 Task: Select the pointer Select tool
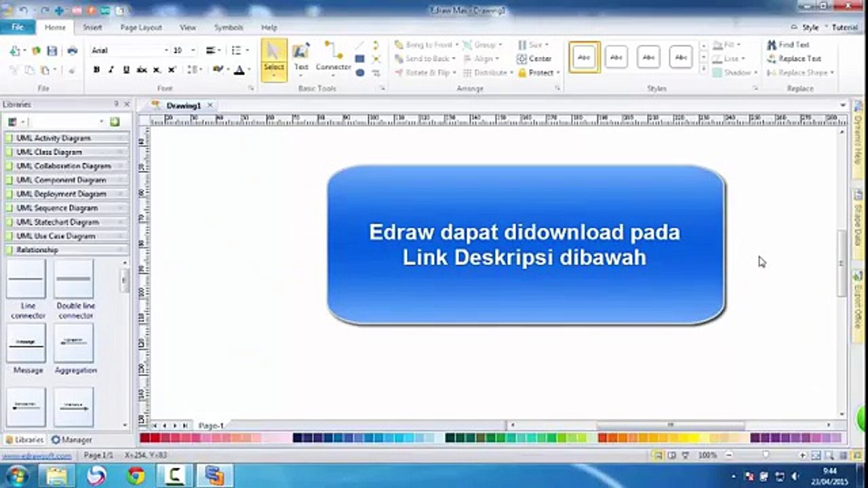[274, 60]
